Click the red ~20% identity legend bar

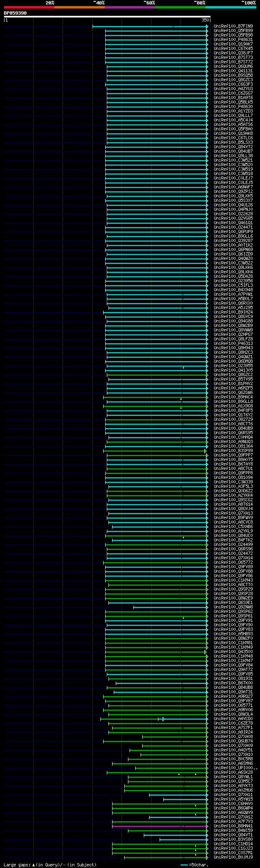click(29, 7)
